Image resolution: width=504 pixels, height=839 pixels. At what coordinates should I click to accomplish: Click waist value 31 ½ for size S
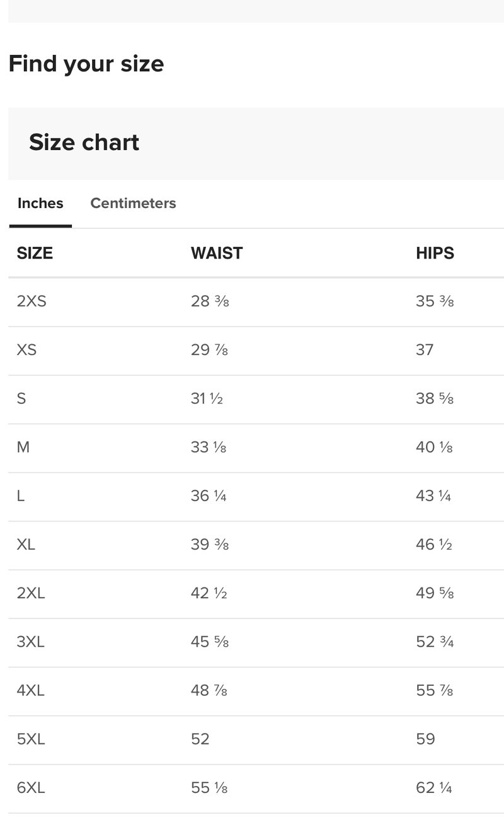[x=207, y=398]
